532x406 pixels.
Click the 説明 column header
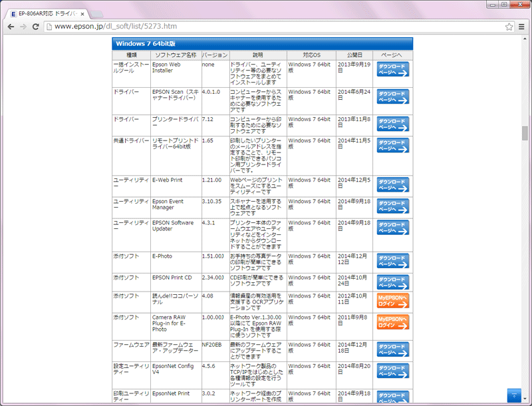click(x=258, y=55)
